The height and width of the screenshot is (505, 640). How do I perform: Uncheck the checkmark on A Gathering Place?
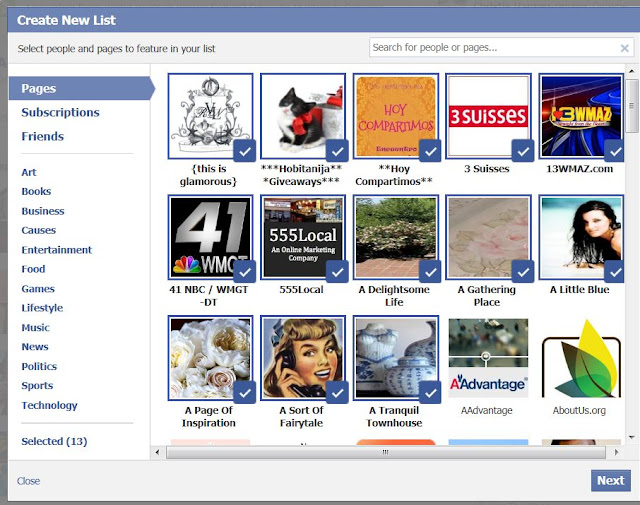(x=523, y=272)
